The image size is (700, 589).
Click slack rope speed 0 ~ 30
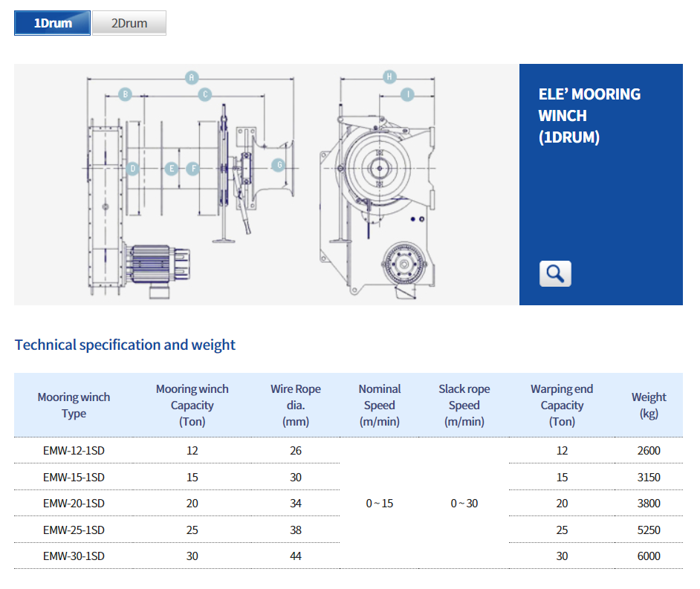(464, 504)
